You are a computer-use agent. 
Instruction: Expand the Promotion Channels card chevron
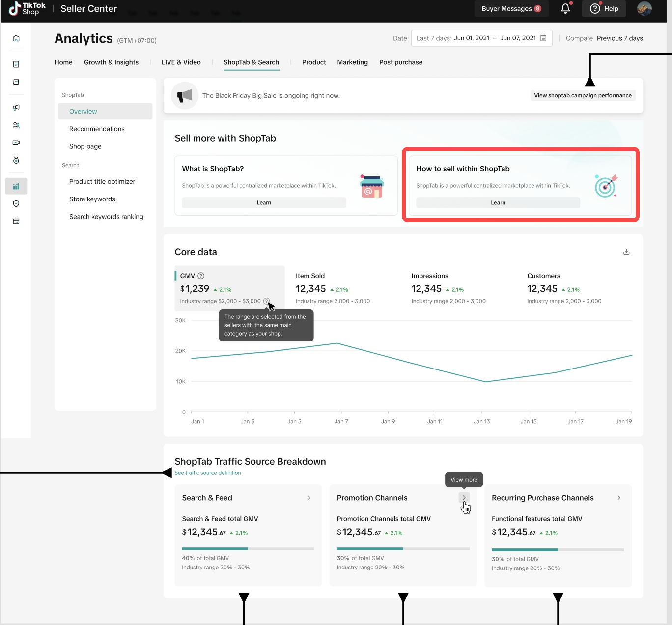464,498
